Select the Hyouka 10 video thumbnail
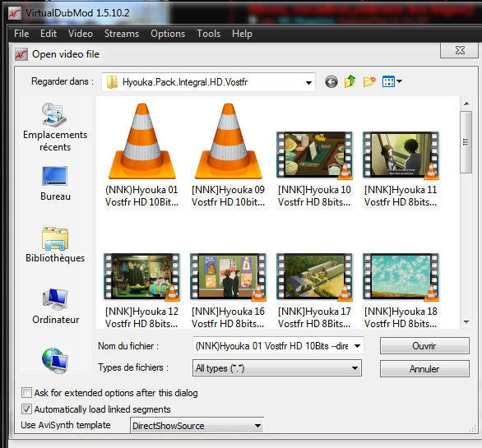The width and height of the screenshot is (482, 448). click(x=314, y=155)
